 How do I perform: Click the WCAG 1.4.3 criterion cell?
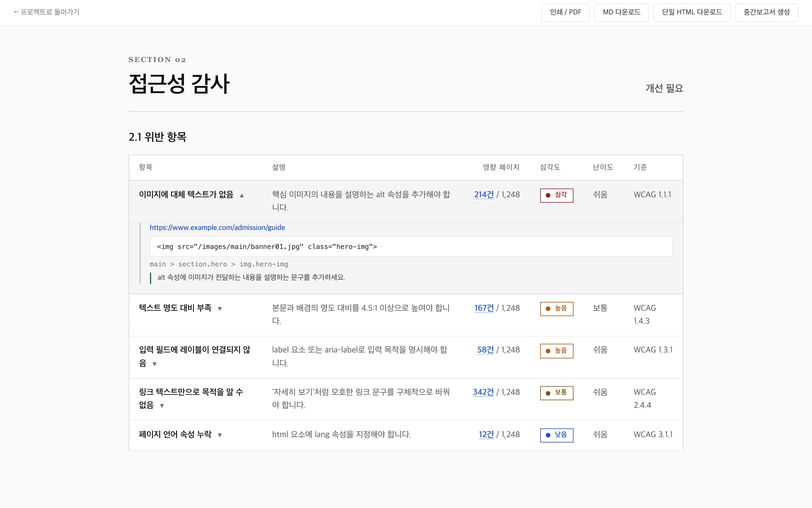click(645, 314)
